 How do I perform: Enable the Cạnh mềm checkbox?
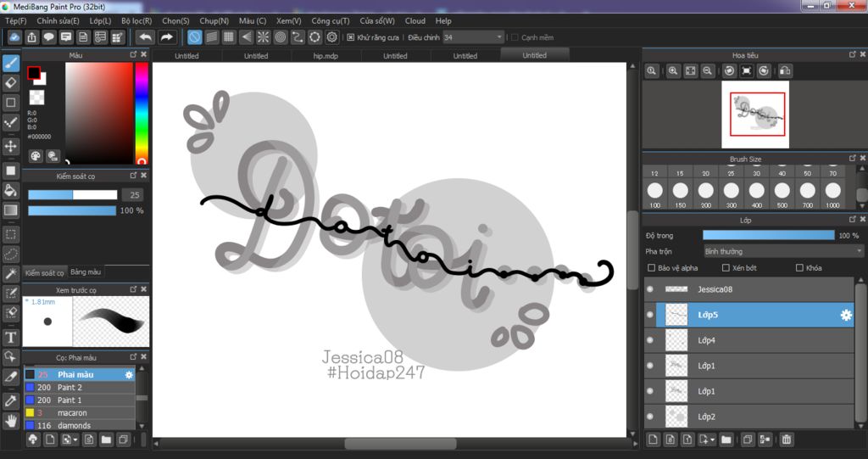point(515,37)
